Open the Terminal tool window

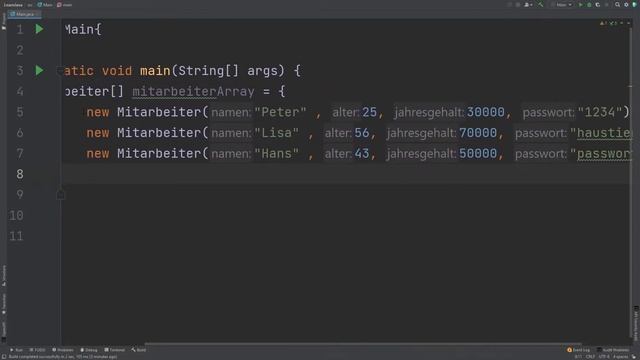click(x=115, y=350)
